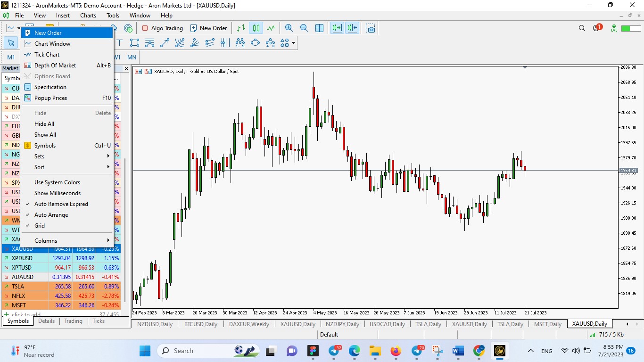The height and width of the screenshot is (362, 644).
Task: Open DAXEUR,Weekly chart tab
Action: pos(249,324)
